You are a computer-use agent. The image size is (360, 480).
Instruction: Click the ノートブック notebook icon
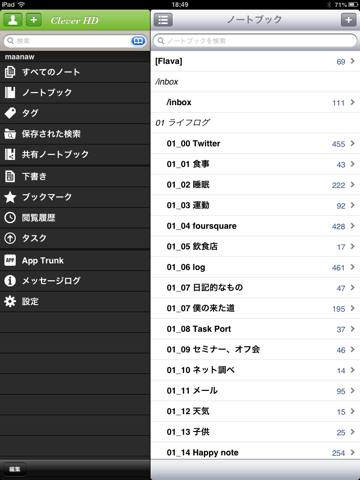[x=10, y=92]
